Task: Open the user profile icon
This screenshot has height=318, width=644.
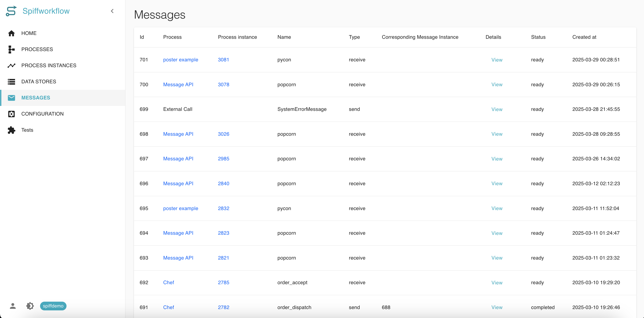Action: point(13,306)
